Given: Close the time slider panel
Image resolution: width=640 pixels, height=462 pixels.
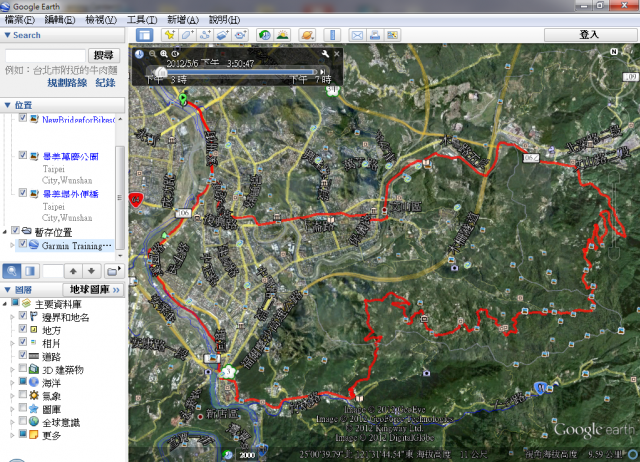Looking at the screenshot, I should pos(337,54).
